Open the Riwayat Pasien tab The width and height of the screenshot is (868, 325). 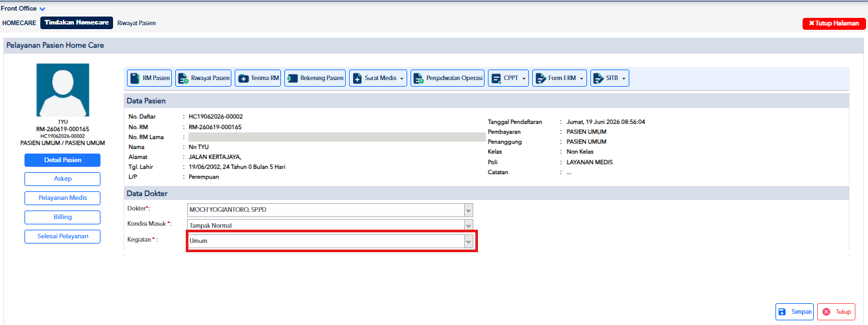pyautogui.click(x=137, y=23)
